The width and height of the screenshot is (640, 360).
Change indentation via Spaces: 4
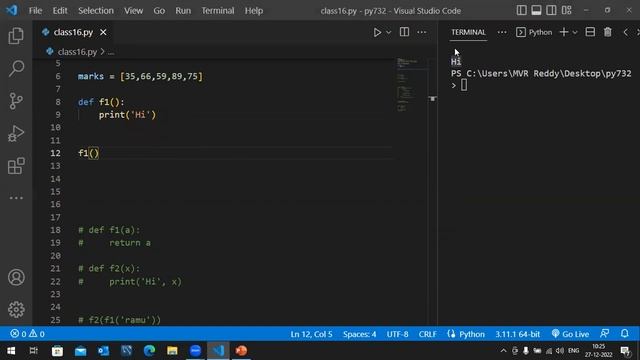pyautogui.click(x=359, y=334)
